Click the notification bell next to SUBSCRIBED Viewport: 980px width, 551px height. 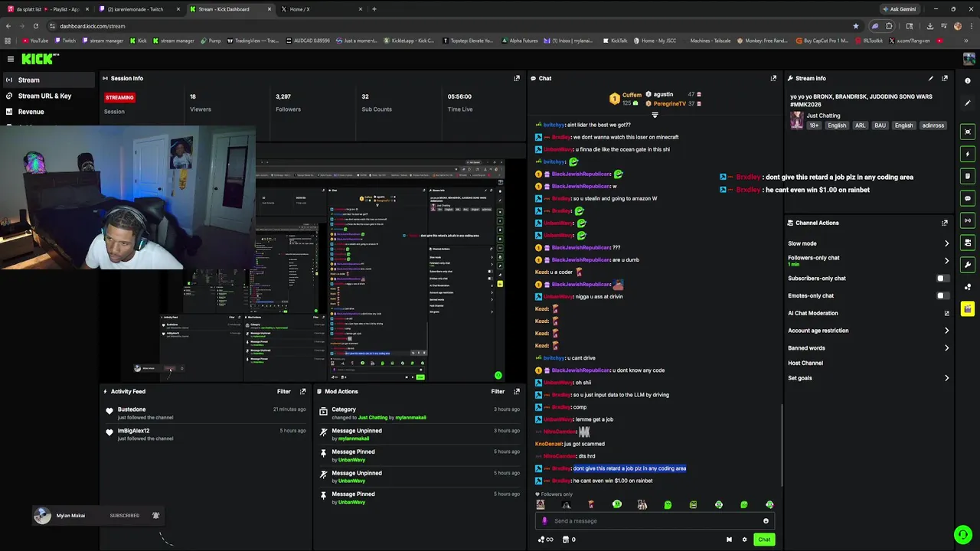[156, 516]
